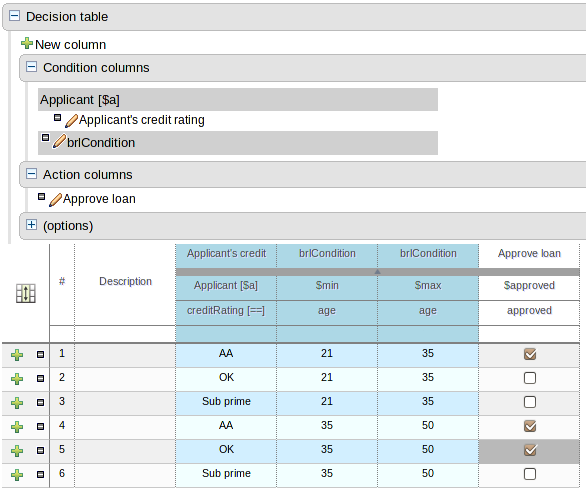Check approved checkbox in row 2
The image size is (586, 493).
[x=530, y=378]
